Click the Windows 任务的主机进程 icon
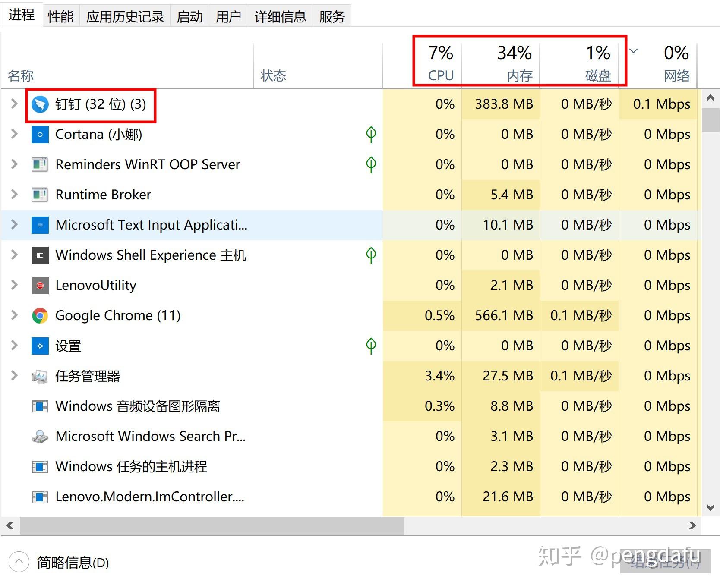The height and width of the screenshot is (588, 720). 40,467
